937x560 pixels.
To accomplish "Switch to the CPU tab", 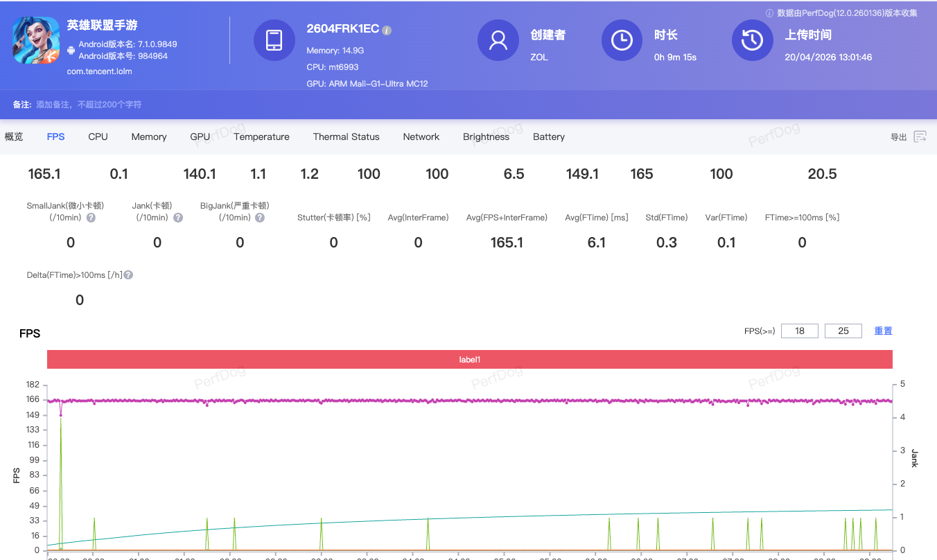I will 98,137.
